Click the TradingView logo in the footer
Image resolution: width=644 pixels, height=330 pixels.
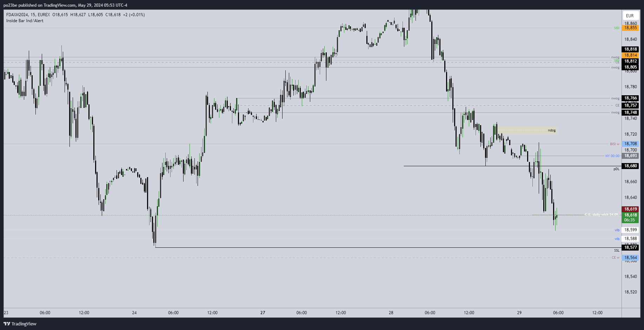click(x=20, y=324)
